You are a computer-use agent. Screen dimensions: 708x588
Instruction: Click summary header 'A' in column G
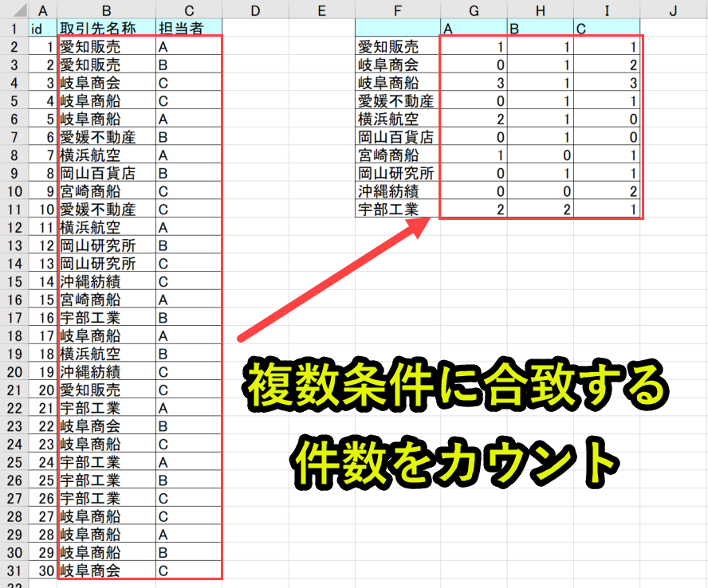click(x=474, y=28)
